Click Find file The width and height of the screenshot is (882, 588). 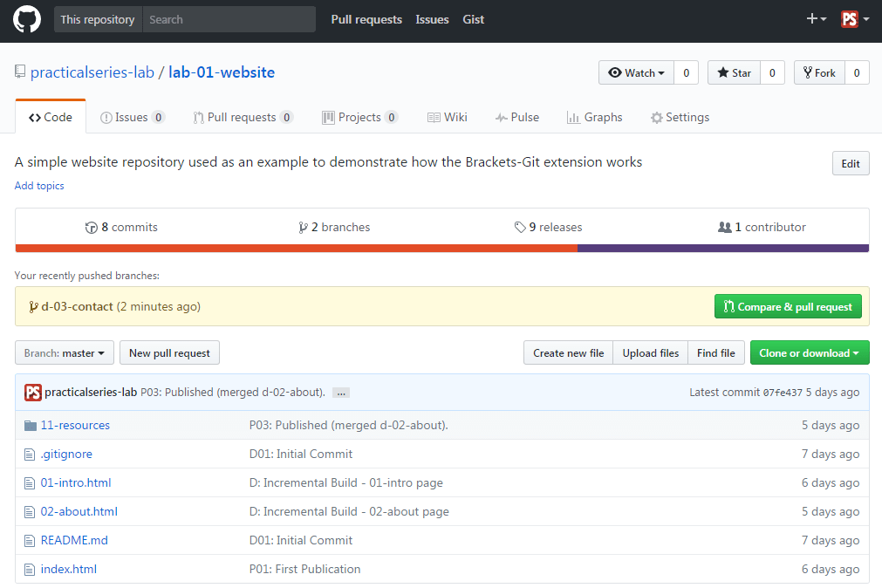click(716, 352)
